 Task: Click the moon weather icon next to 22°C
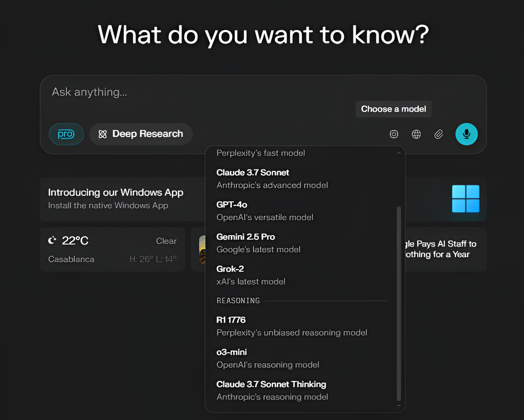pos(52,240)
